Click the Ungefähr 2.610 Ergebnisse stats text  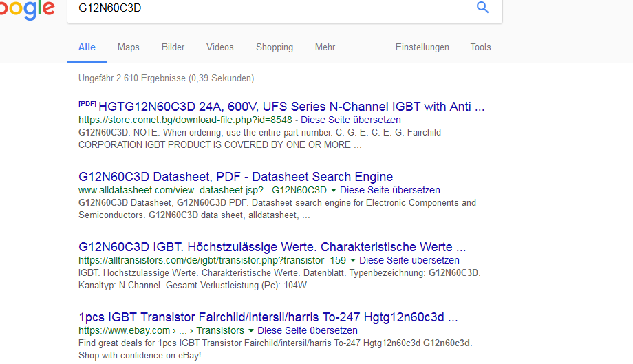click(167, 78)
